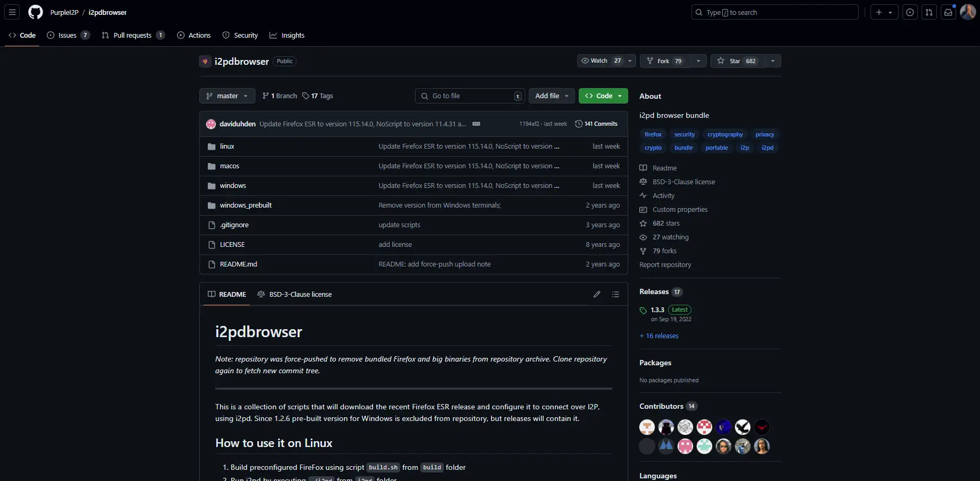The width and height of the screenshot is (980, 481).
Task: Open 'Remove version from Windows terminals;' commit message
Action: point(440,205)
